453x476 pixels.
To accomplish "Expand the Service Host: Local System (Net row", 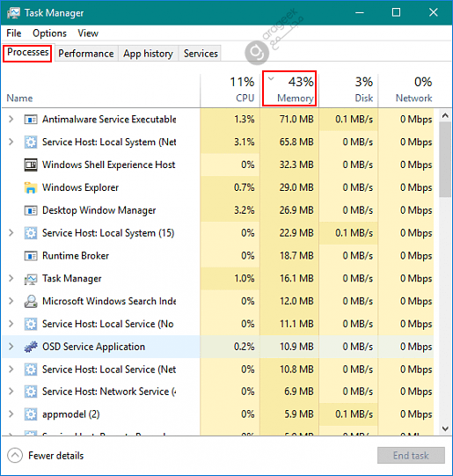I will 11,142.
